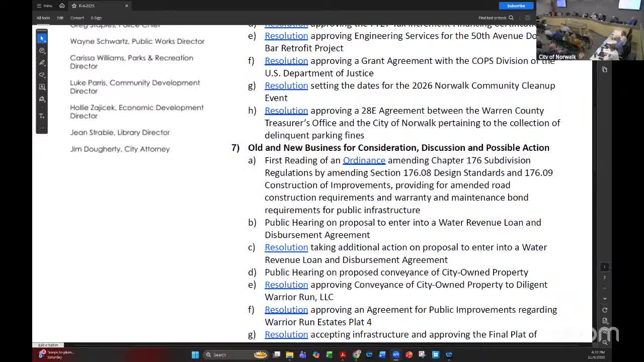Open File Explorer from the taskbar

pyautogui.click(x=290, y=355)
